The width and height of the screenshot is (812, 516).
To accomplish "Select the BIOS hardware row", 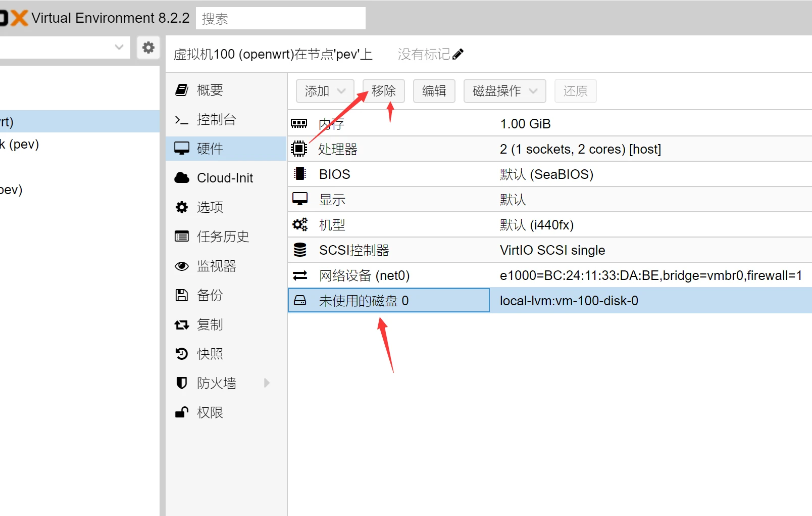I will (550, 174).
